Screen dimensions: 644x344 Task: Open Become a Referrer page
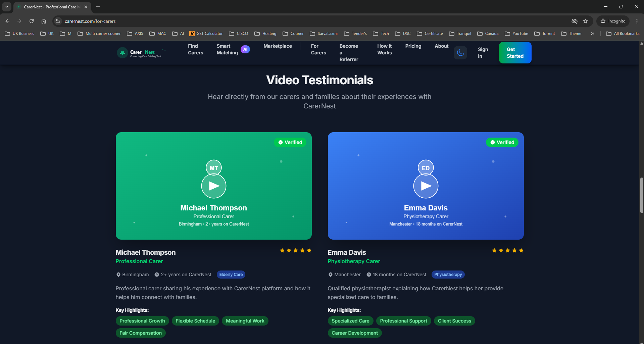pyautogui.click(x=349, y=53)
